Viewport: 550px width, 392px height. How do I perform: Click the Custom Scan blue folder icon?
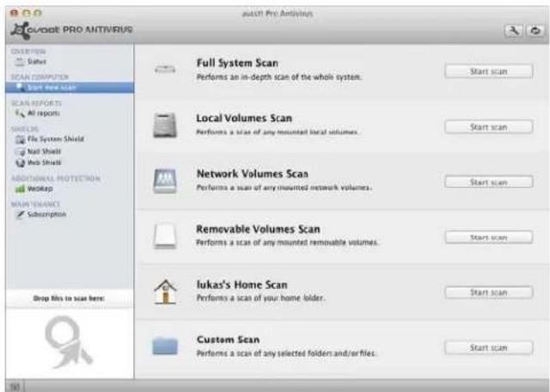tap(165, 346)
